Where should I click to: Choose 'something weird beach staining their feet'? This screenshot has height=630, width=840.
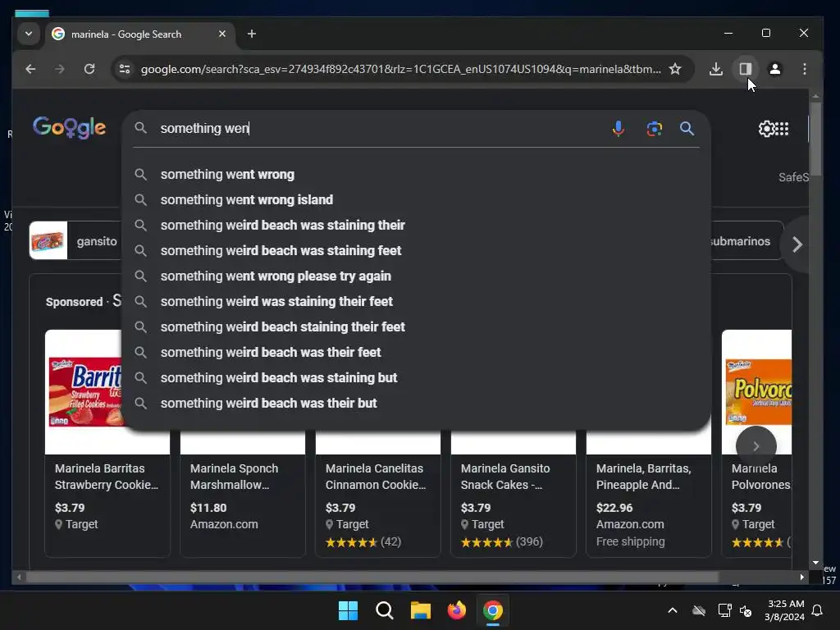coord(416,326)
